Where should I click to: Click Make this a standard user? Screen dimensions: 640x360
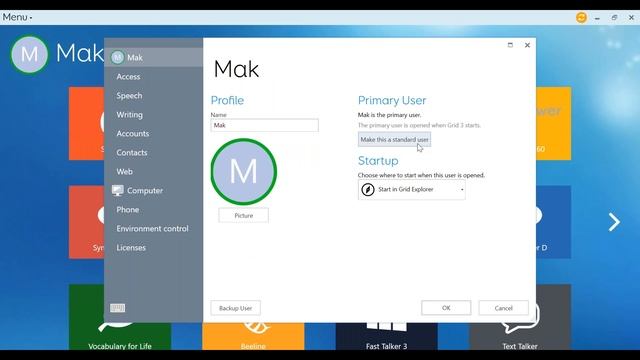tap(394, 140)
